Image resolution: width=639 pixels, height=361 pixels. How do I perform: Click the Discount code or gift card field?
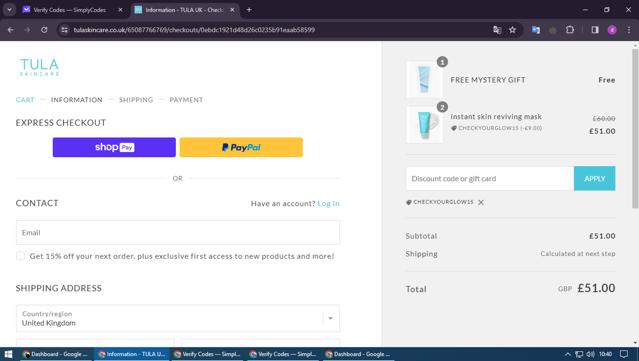point(490,178)
